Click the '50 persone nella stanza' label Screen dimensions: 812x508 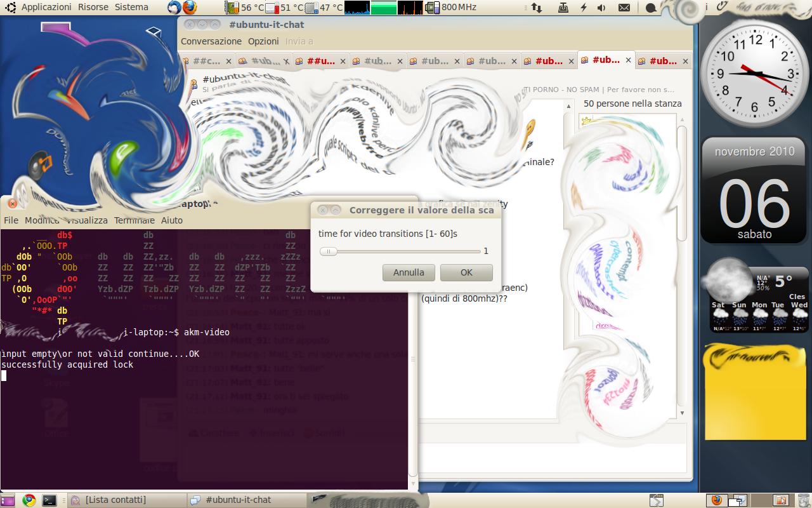pyautogui.click(x=632, y=104)
